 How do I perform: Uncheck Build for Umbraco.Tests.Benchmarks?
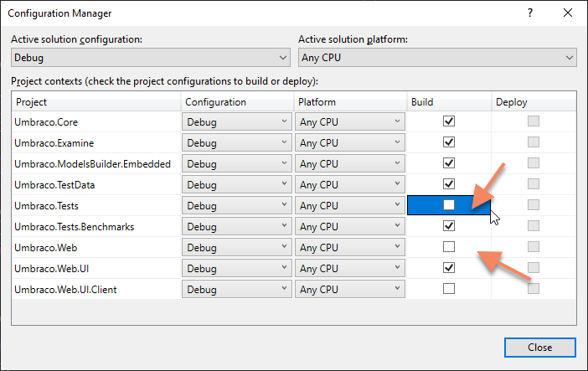coord(449,226)
